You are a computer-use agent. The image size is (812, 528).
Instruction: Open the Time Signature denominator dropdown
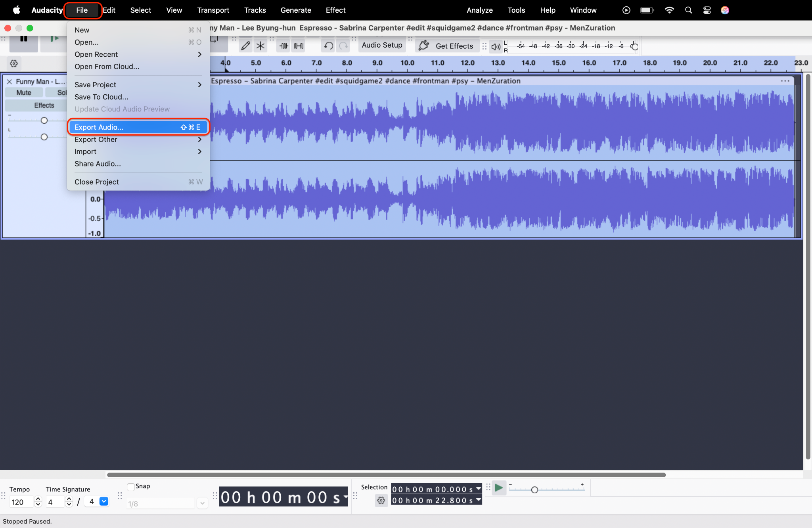point(104,502)
